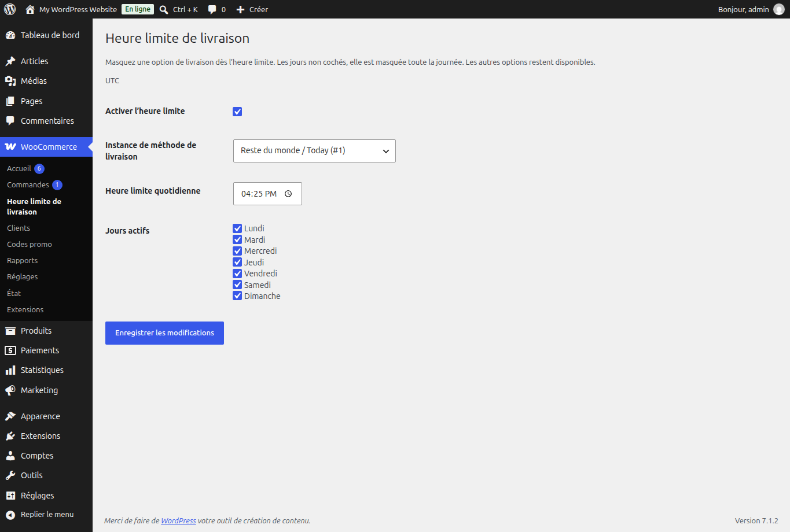Follow the WordPress footer link
This screenshot has width=790, height=532.
pyautogui.click(x=178, y=521)
